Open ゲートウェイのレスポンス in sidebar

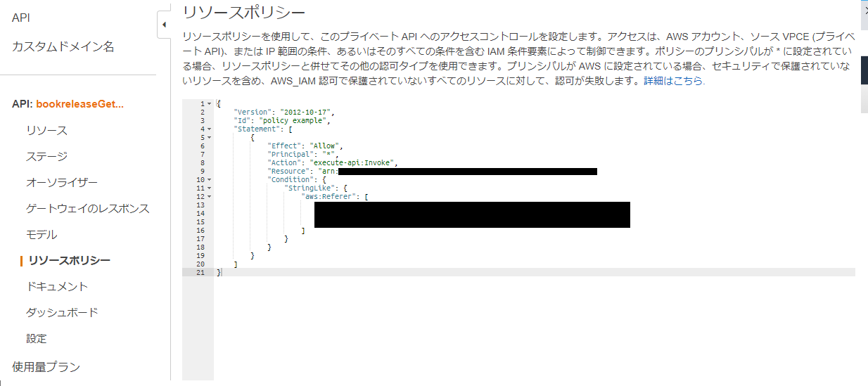click(88, 209)
